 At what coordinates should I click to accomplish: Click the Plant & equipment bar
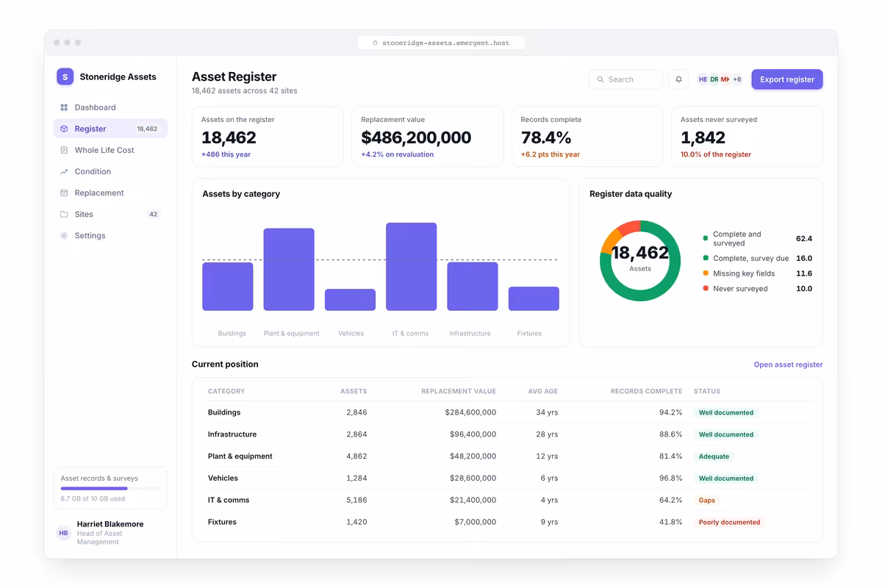click(289, 269)
